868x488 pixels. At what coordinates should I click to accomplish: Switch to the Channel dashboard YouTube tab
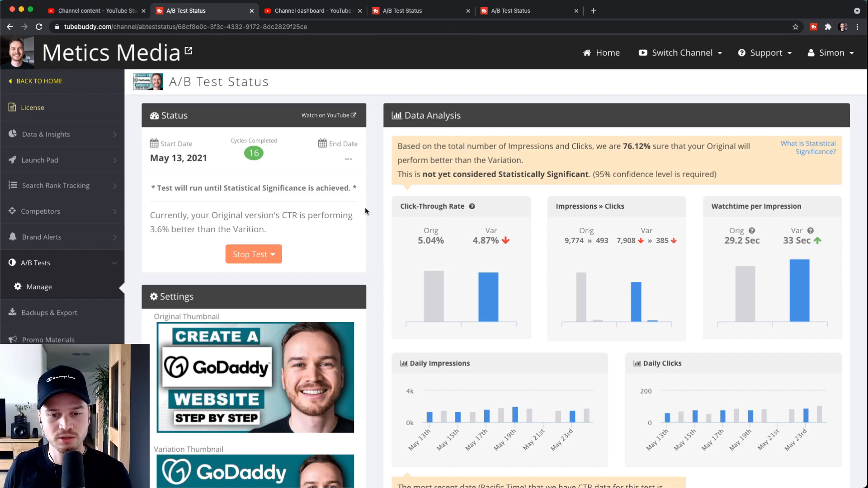313,10
